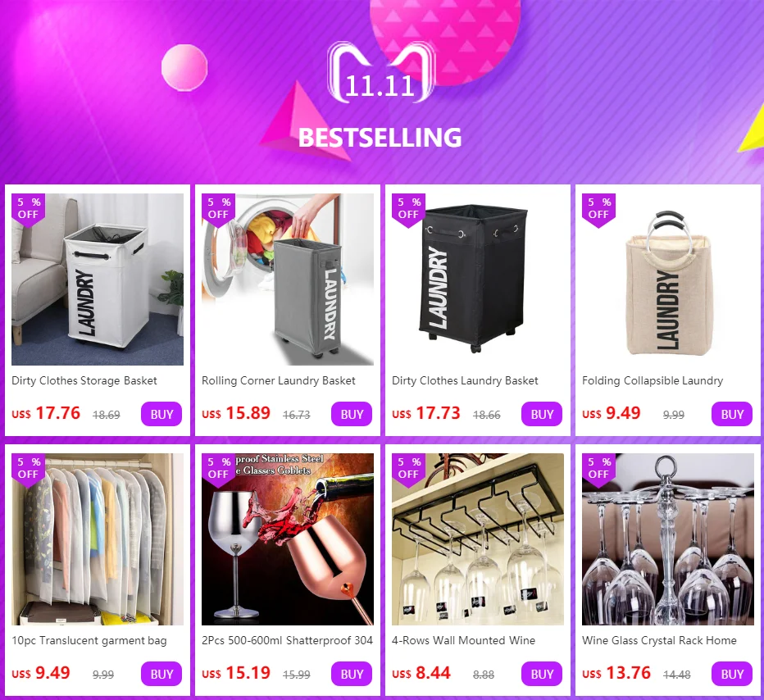Buy the Rolling Corner Laundry Basket
Viewport: 764px width, 700px height.
coord(352,414)
